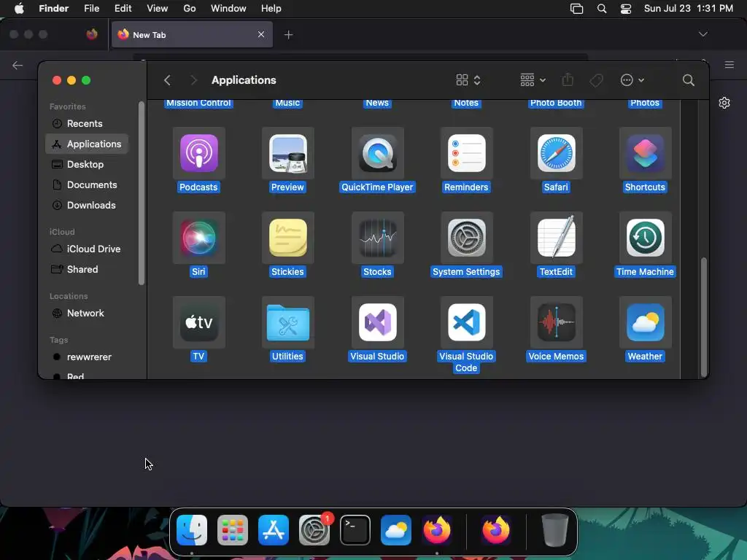Click the Share toolbar icon

[x=567, y=79]
